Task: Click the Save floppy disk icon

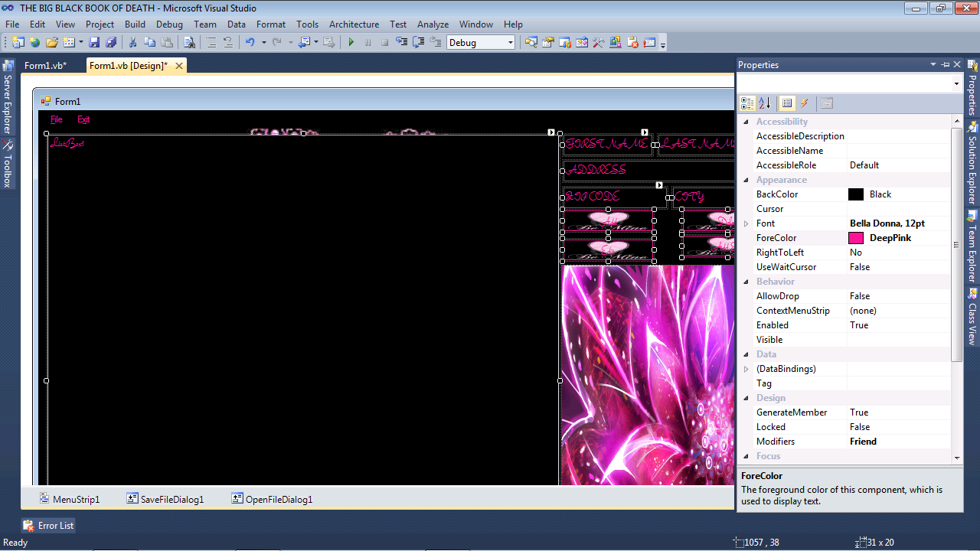Action: pyautogui.click(x=94, y=43)
